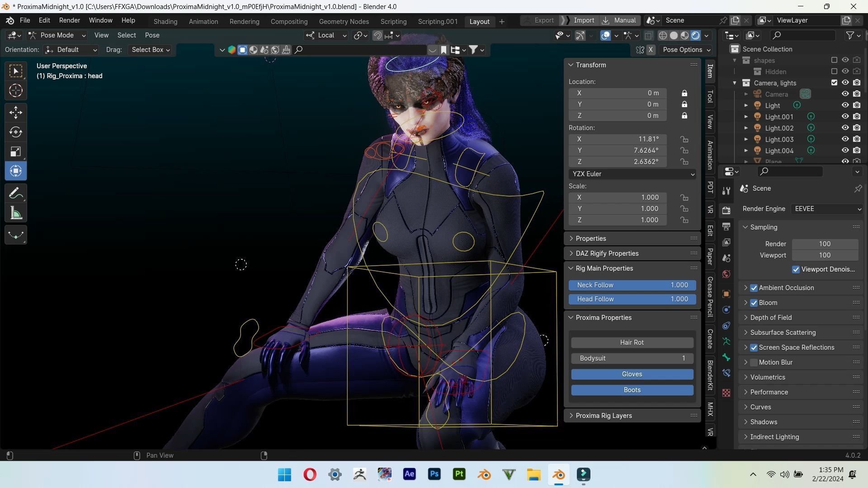The image size is (868, 488).
Task: Disable Bloom checkbox
Action: tap(754, 303)
